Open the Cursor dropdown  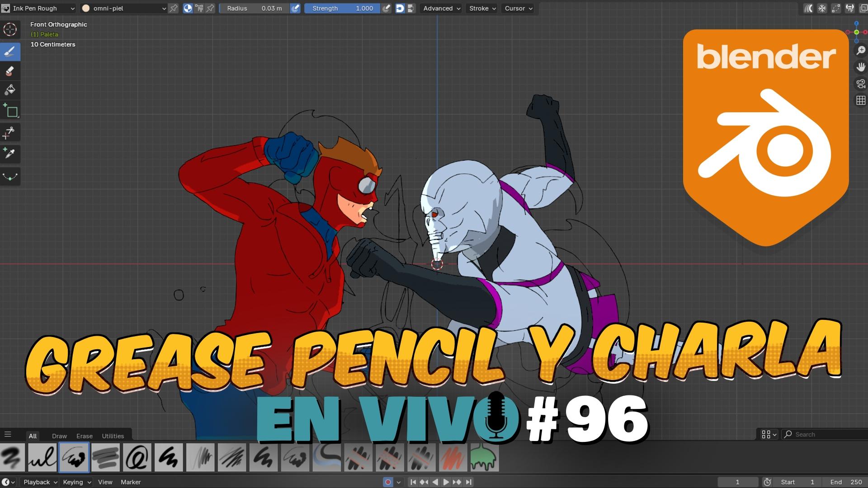click(x=518, y=8)
